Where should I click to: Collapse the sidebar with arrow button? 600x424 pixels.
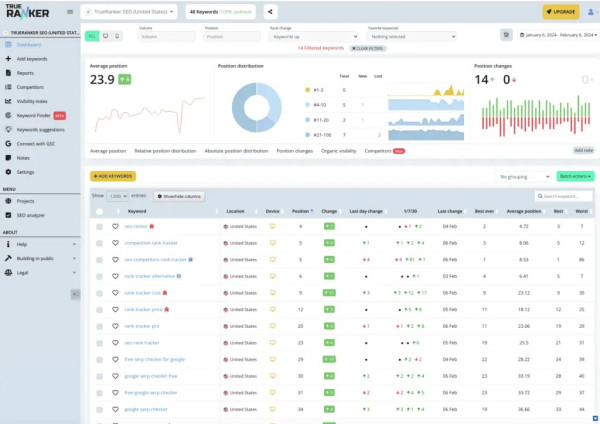75,293
